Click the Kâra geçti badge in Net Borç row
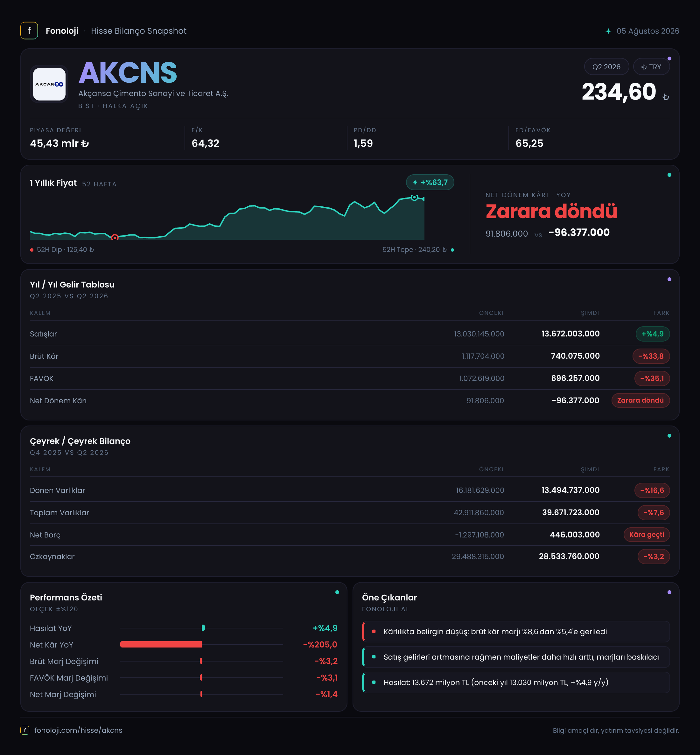The width and height of the screenshot is (700, 755). (646, 535)
